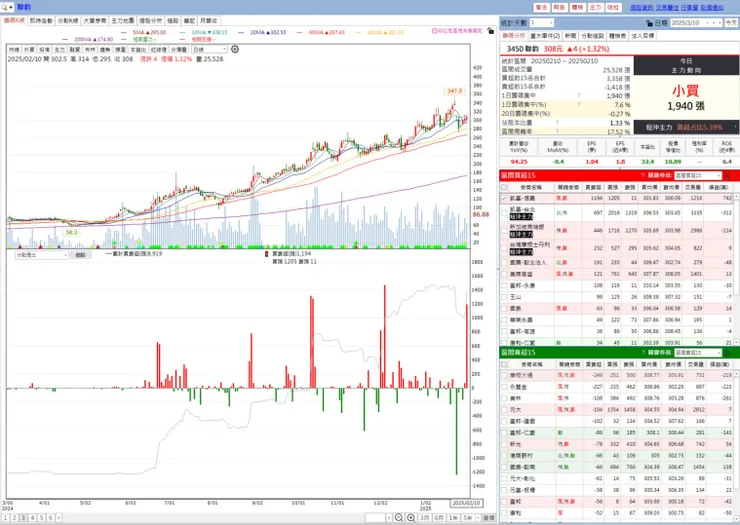740x525 pixels.
Task: Click the question mark in 區間買超15 header
Action: [x=643, y=176]
